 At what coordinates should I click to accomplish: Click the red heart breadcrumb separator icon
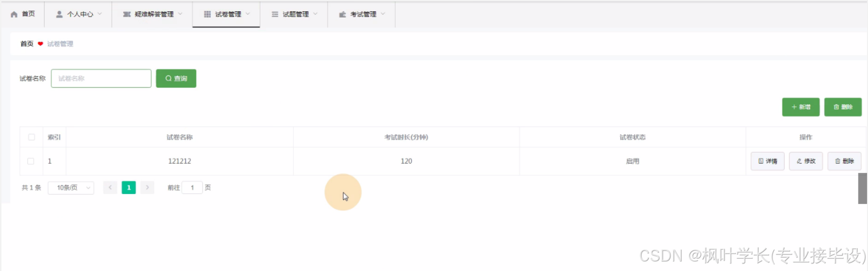point(40,44)
